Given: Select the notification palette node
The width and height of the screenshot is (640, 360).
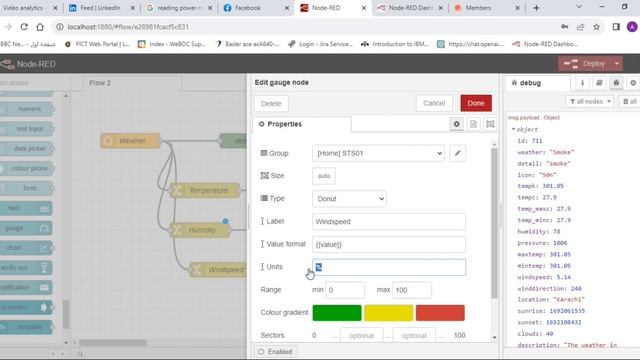Looking at the screenshot, I should [x=27, y=287].
